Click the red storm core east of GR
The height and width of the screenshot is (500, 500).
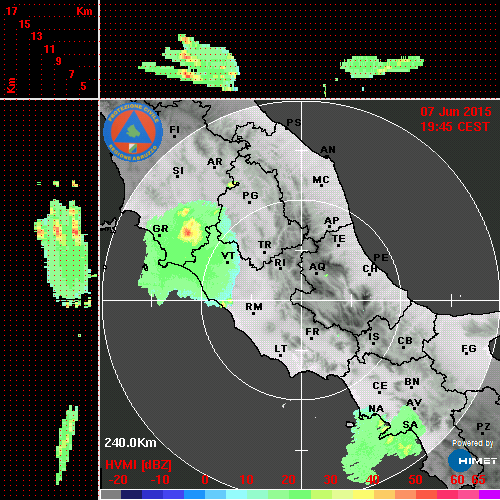pos(188,232)
